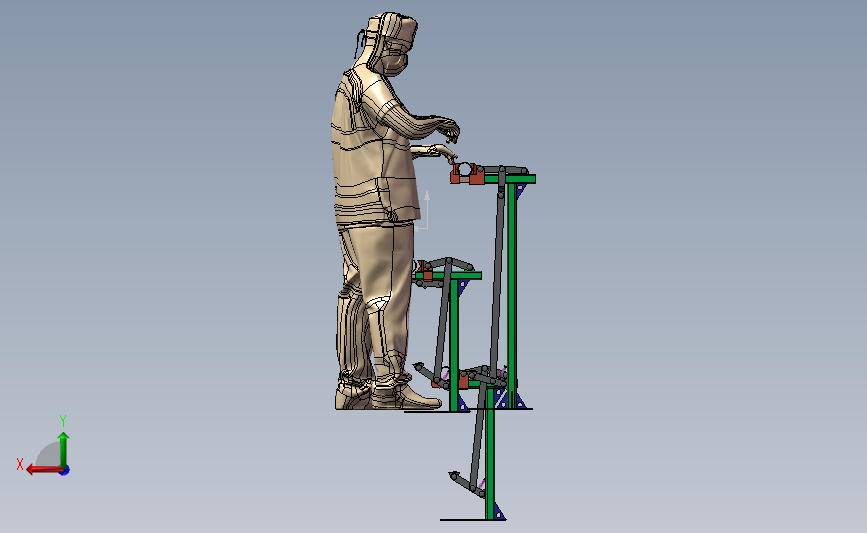Click the red X axis arrow of the triad
The image size is (867, 533).
tap(43, 470)
